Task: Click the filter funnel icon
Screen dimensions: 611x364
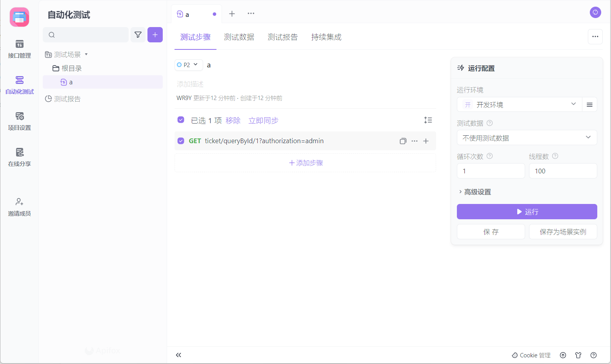Action: pyautogui.click(x=138, y=35)
